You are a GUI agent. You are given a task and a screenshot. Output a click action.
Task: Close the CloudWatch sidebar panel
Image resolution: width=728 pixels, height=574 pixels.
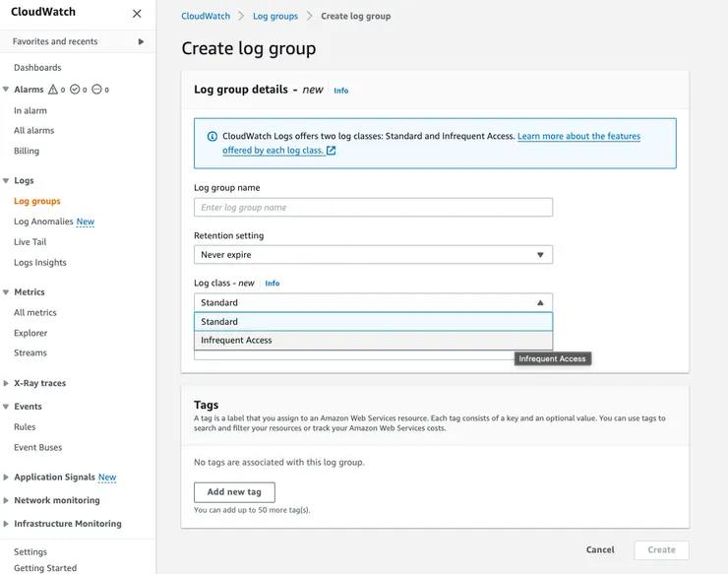click(137, 14)
